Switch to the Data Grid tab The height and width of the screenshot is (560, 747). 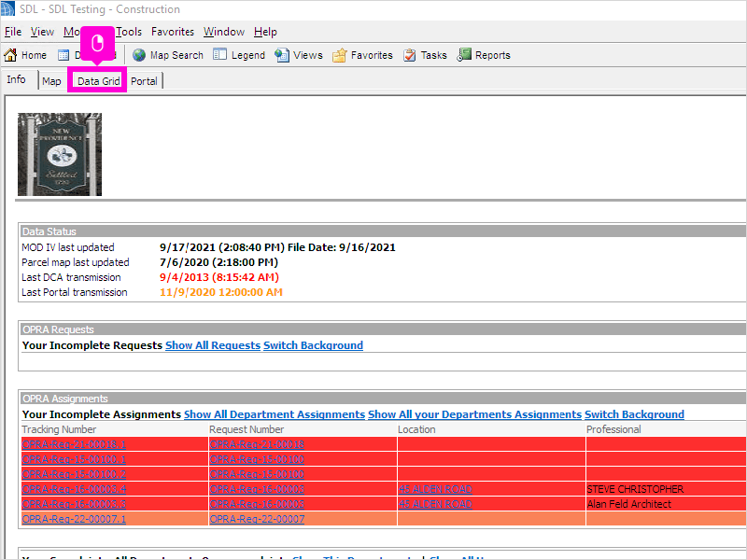pos(99,81)
